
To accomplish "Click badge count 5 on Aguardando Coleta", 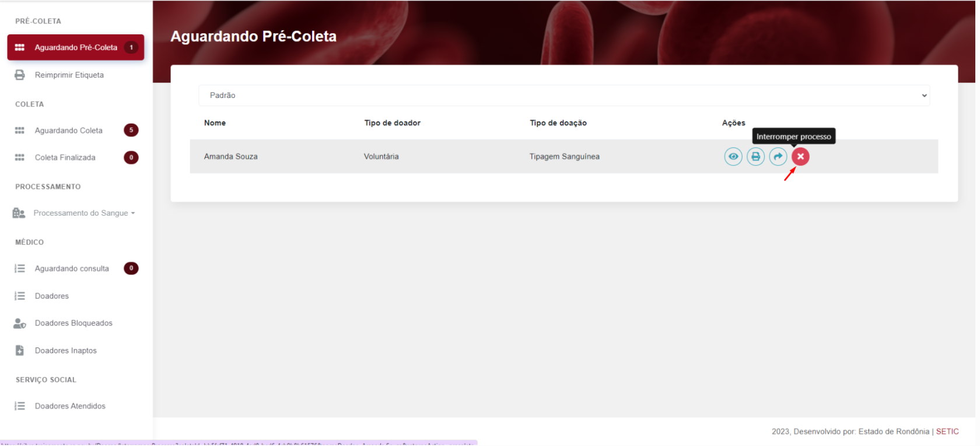I will point(131,130).
